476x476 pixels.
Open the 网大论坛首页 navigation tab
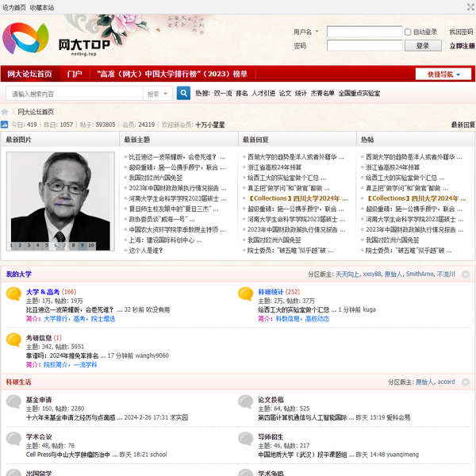click(30, 74)
